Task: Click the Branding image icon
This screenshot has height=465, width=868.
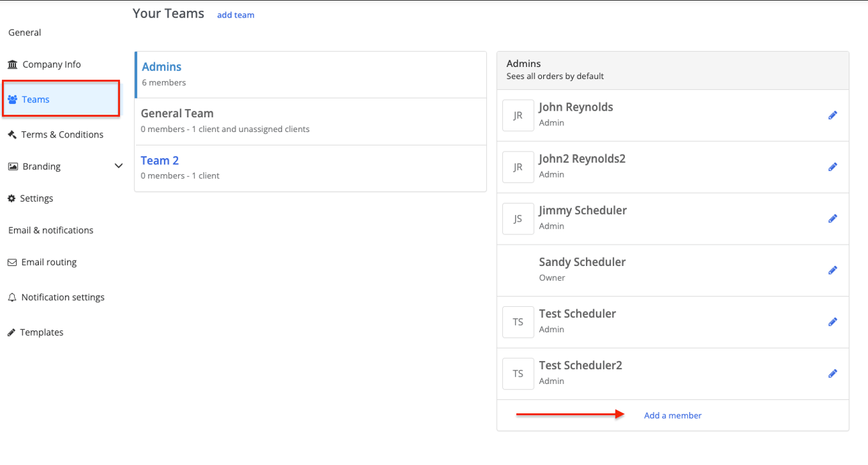Action: 11,166
